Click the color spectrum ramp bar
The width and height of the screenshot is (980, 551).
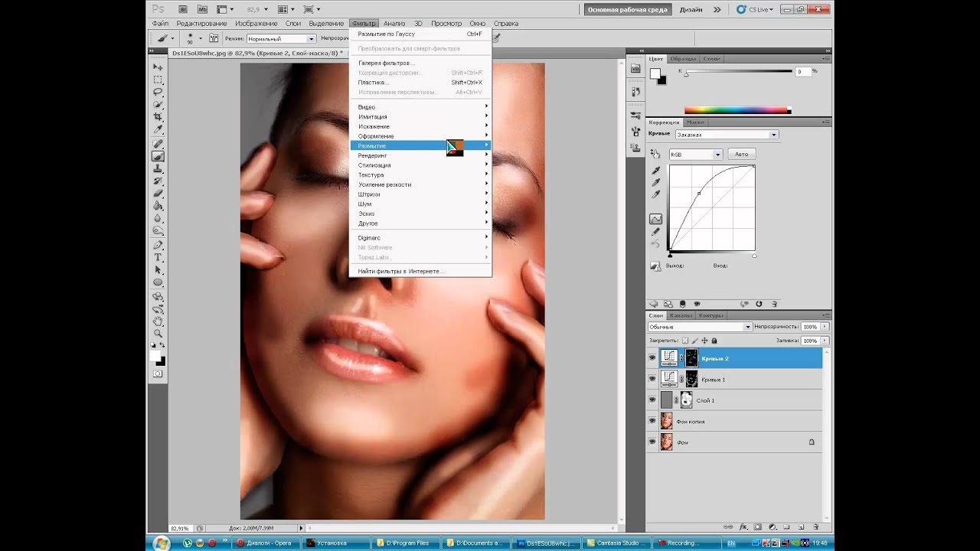pos(737,110)
